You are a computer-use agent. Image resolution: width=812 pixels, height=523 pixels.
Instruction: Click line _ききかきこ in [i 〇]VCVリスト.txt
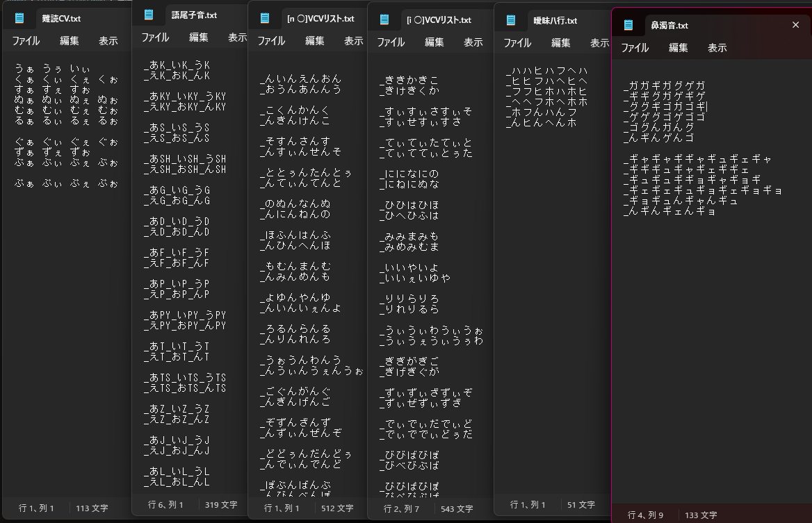coord(409,80)
